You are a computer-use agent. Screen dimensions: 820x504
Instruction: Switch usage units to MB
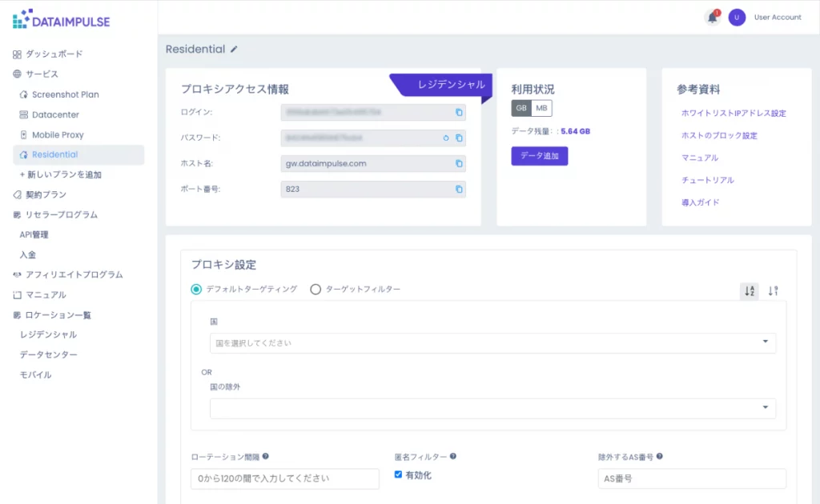tap(542, 109)
